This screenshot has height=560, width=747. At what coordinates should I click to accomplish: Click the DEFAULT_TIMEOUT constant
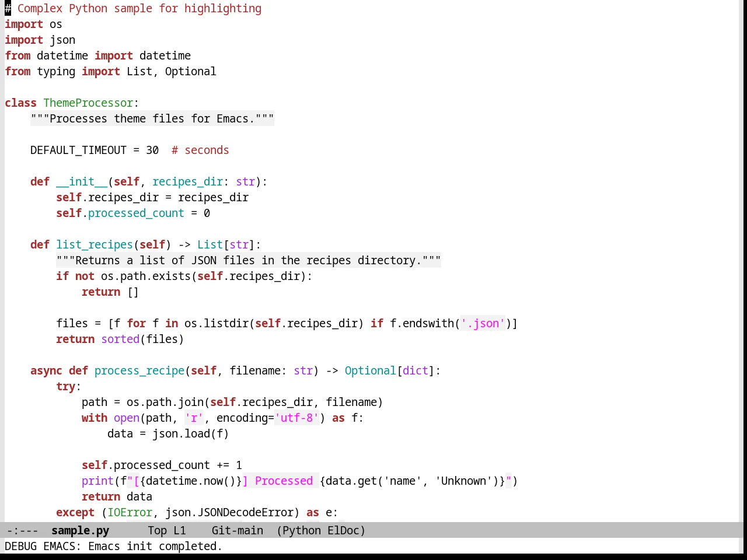click(x=78, y=150)
